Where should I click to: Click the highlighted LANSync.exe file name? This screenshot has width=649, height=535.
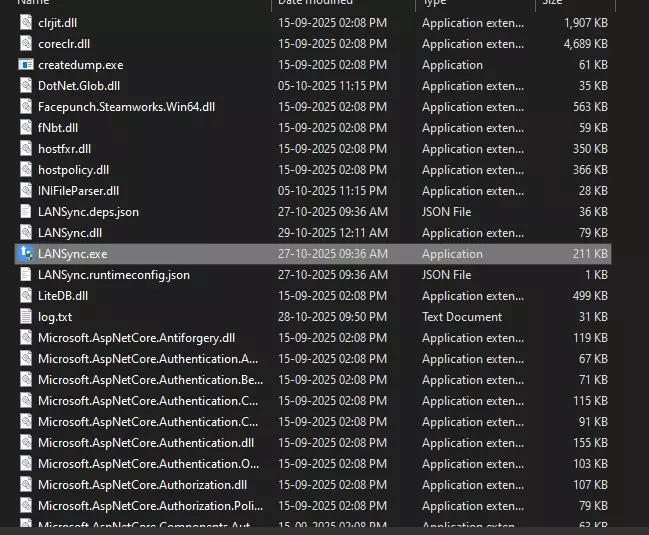(x=72, y=254)
